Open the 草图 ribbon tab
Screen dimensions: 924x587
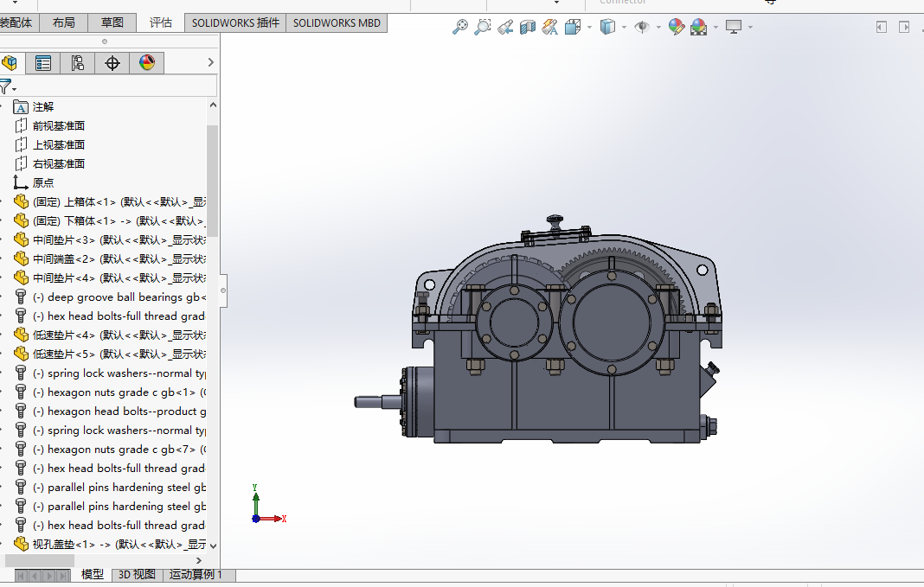click(x=112, y=23)
